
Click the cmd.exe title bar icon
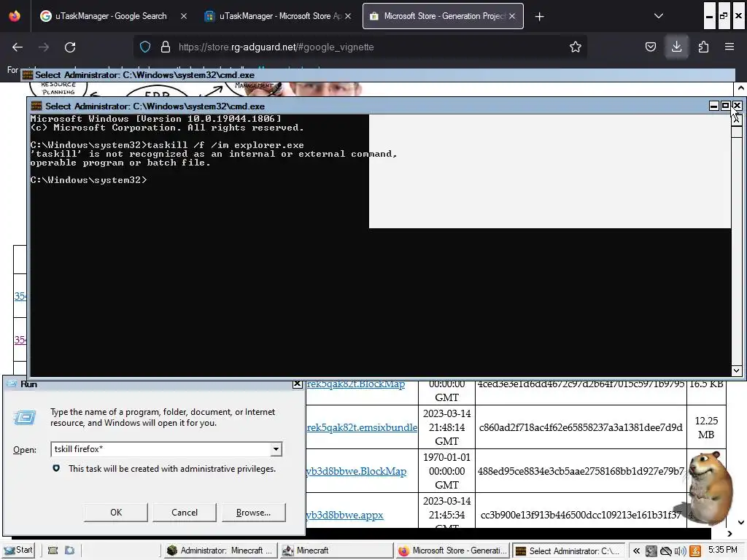36,106
